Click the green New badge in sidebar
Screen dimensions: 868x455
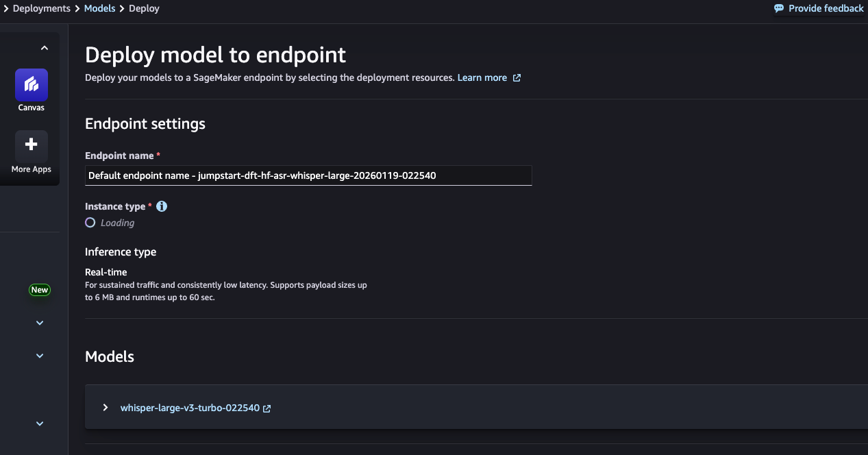[40, 290]
